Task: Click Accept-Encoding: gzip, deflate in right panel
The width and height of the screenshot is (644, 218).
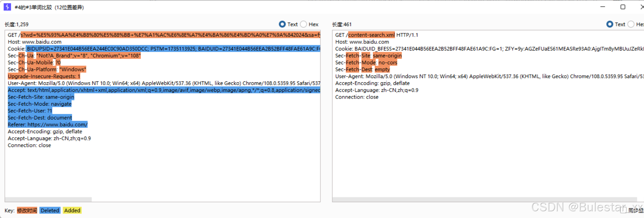Action: [372, 83]
